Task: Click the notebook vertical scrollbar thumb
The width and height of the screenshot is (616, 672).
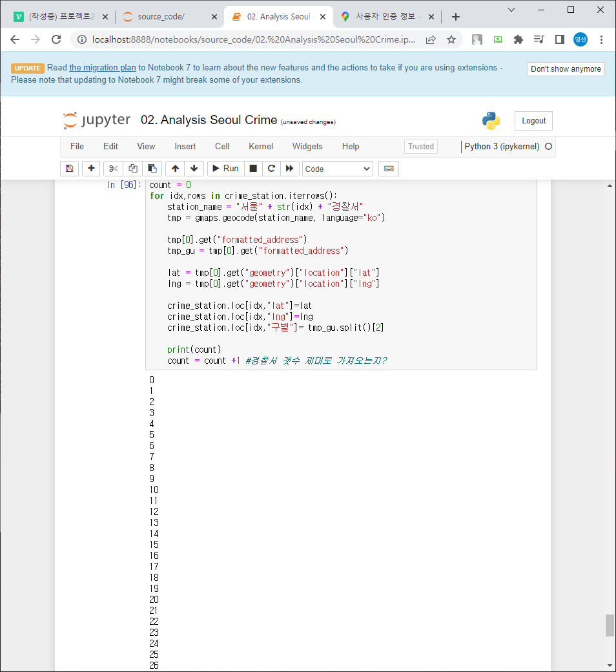Action: pos(610,625)
